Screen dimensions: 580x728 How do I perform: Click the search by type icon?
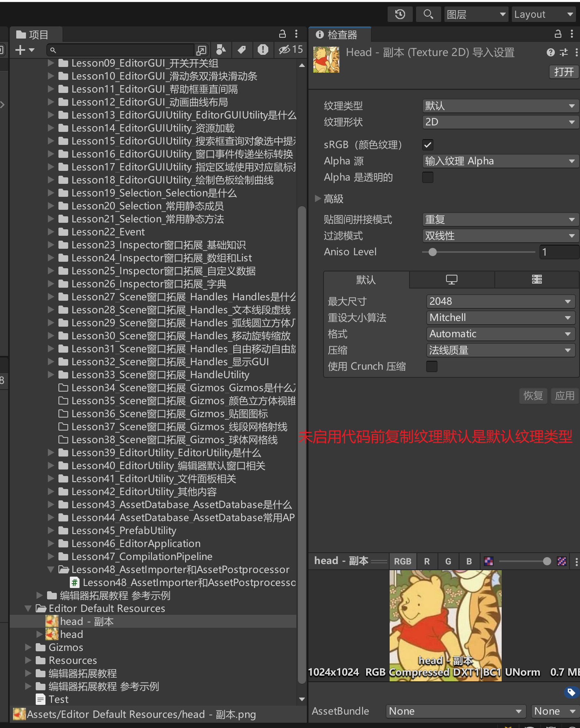click(221, 50)
